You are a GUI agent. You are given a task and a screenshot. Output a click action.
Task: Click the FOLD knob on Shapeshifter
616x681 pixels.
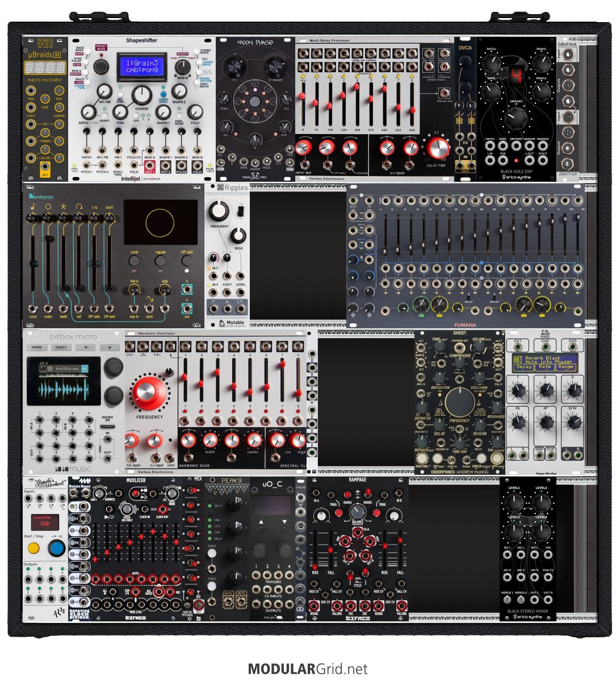pyautogui.click(x=195, y=112)
